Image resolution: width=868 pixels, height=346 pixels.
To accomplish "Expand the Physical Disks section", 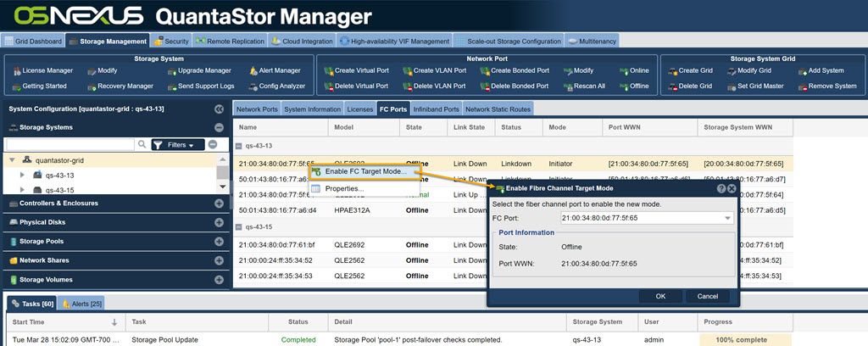I will (219, 222).
